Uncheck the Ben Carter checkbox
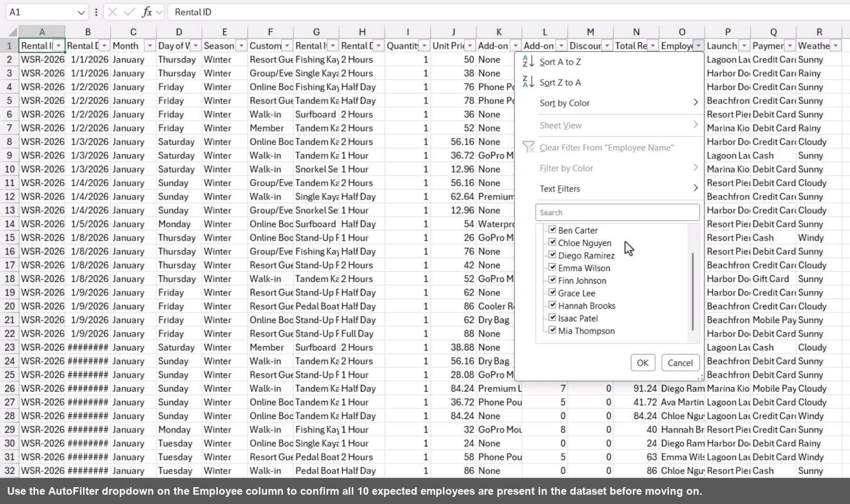This screenshot has height=504, width=850. (552, 230)
